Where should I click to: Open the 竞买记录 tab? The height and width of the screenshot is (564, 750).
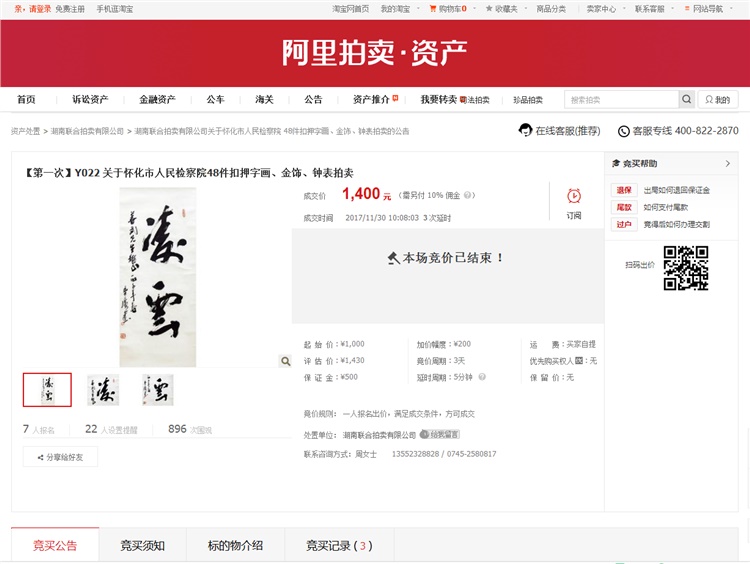[x=338, y=545]
